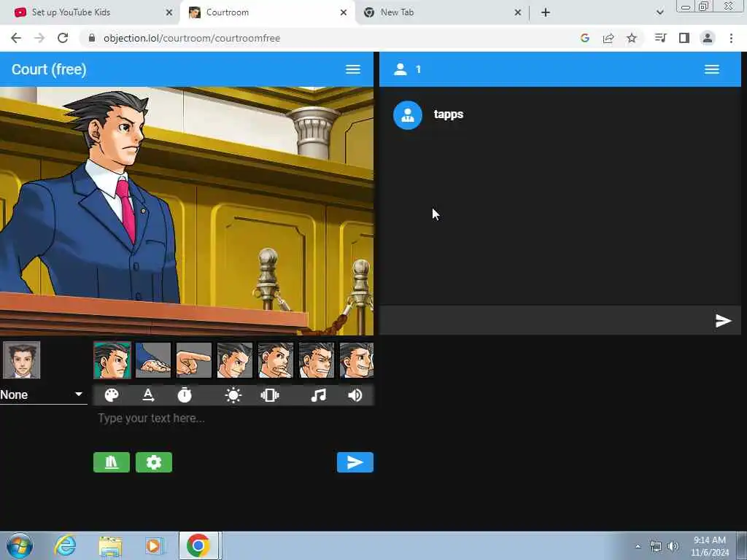The image size is (747, 560).
Task: Show hidden tray icons arrow
Action: click(x=638, y=547)
